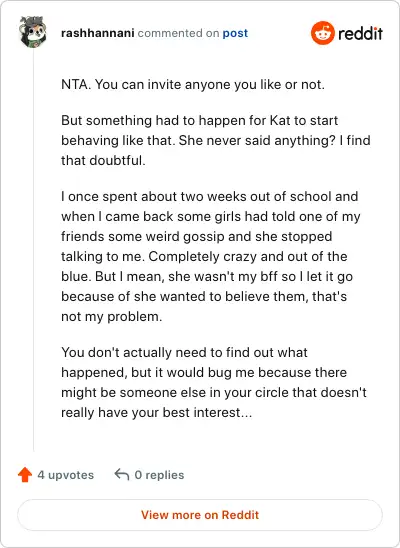The width and height of the screenshot is (400, 548).
Task: Open rashhannani's avatar image
Action: click(x=33, y=32)
